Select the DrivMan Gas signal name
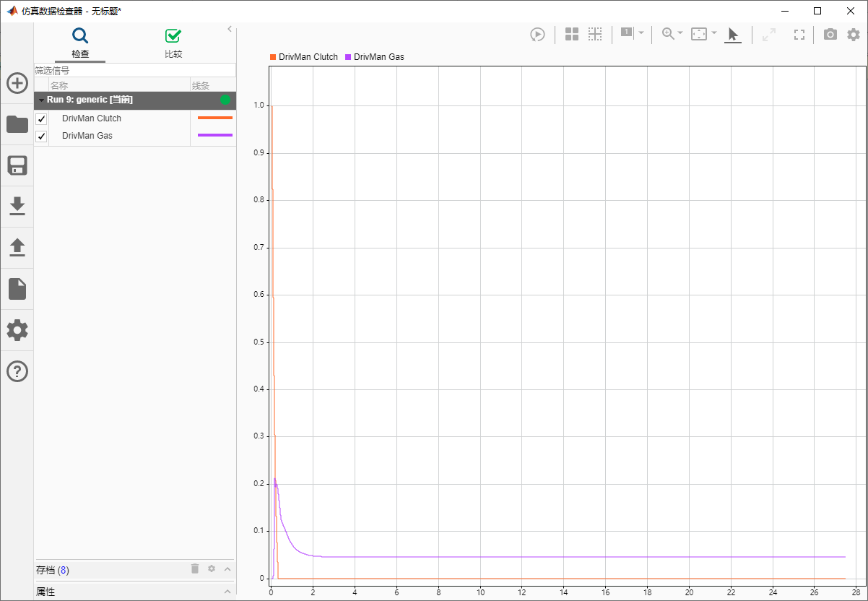This screenshot has width=868, height=601. [87, 136]
